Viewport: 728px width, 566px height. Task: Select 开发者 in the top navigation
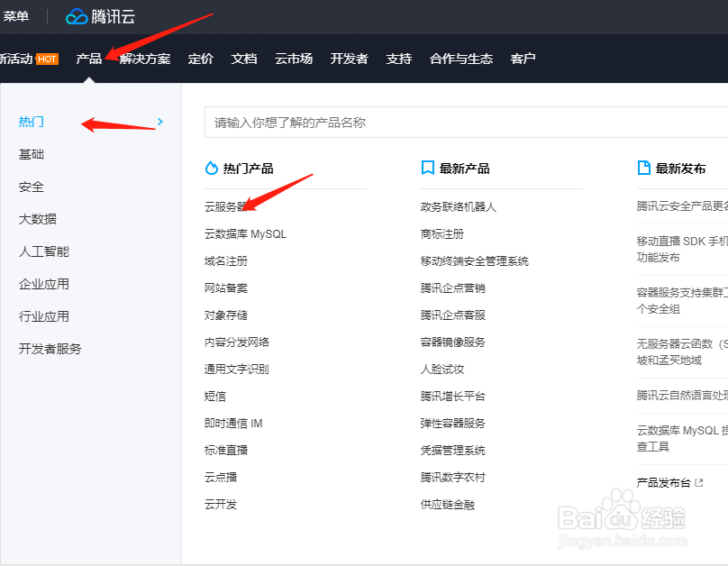pos(350,59)
